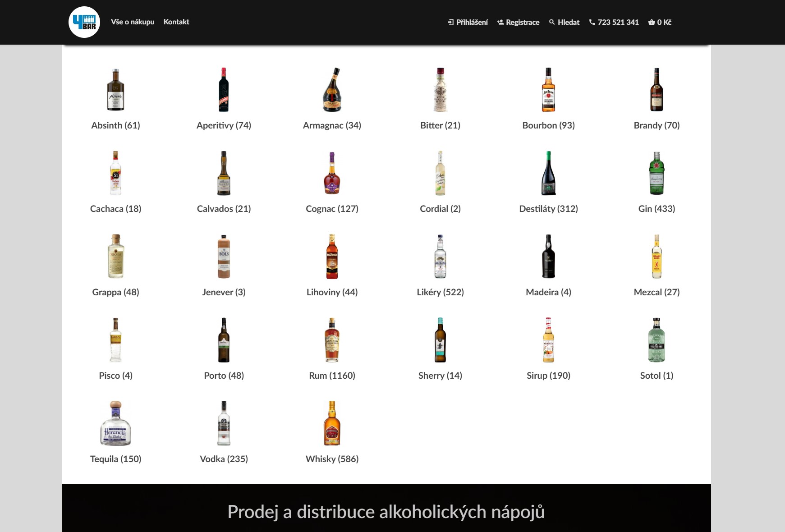Viewport: 785px width, 532px height.
Task: Click the 4BAR logo in header
Action: (x=84, y=22)
